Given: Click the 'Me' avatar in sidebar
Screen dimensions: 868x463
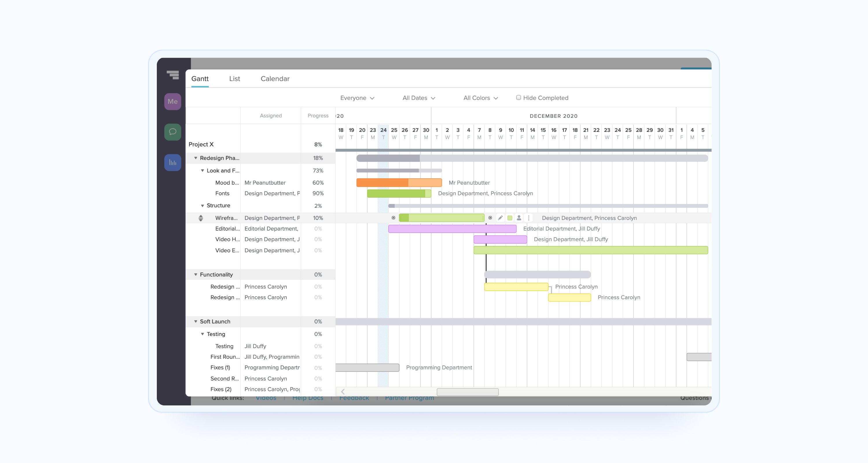Looking at the screenshot, I should (172, 102).
